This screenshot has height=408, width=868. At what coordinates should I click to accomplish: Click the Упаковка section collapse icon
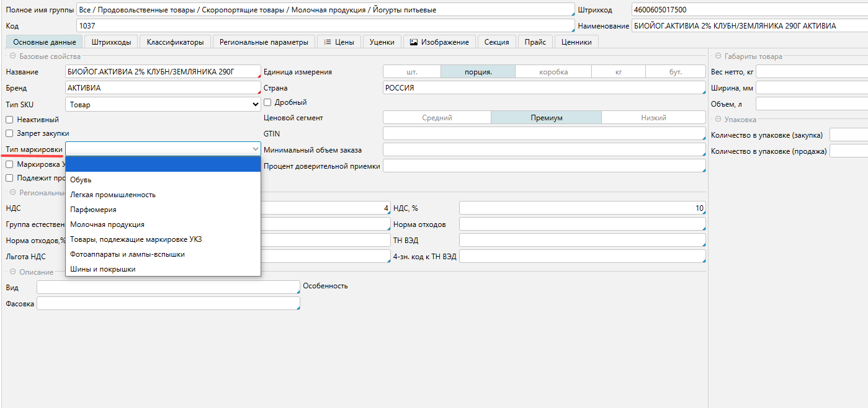pyautogui.click(x=718, y=120)
